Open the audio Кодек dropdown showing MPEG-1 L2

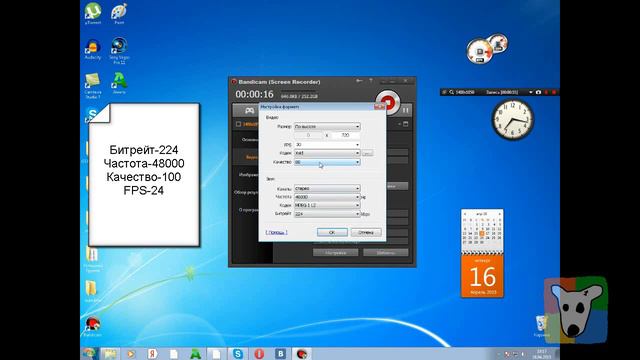(x=327, y=205)
